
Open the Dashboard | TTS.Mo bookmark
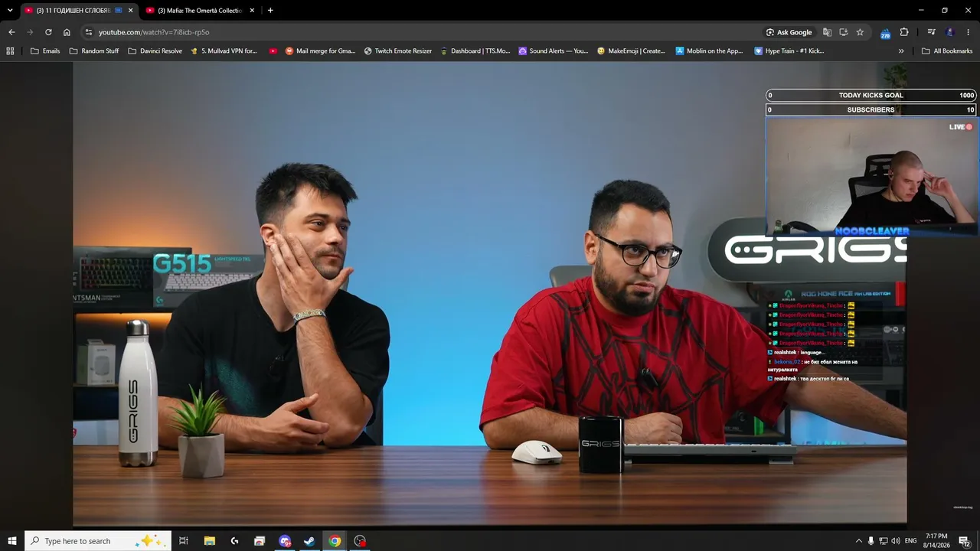pos(475,51)
